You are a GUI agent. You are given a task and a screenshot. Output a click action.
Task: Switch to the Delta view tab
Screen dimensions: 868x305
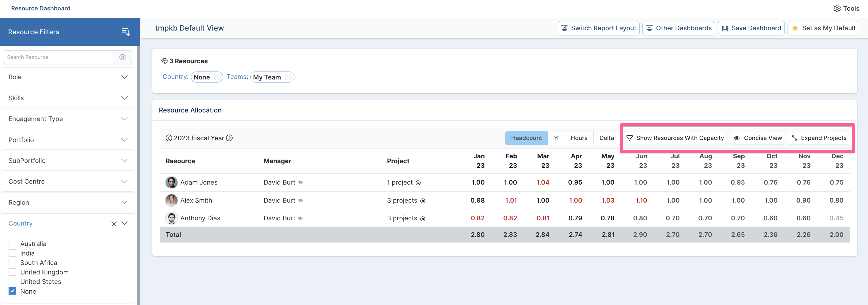click(x=606, y=138)
